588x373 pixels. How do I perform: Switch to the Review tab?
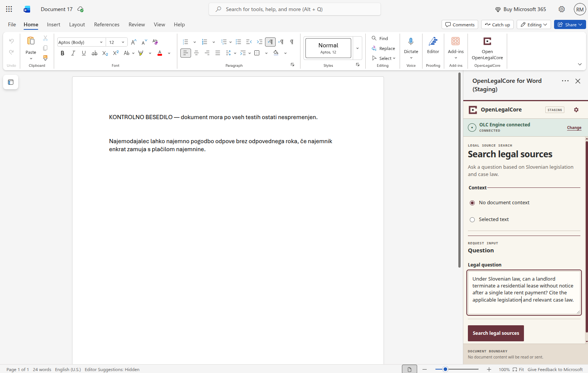click(x=137, y=24)
